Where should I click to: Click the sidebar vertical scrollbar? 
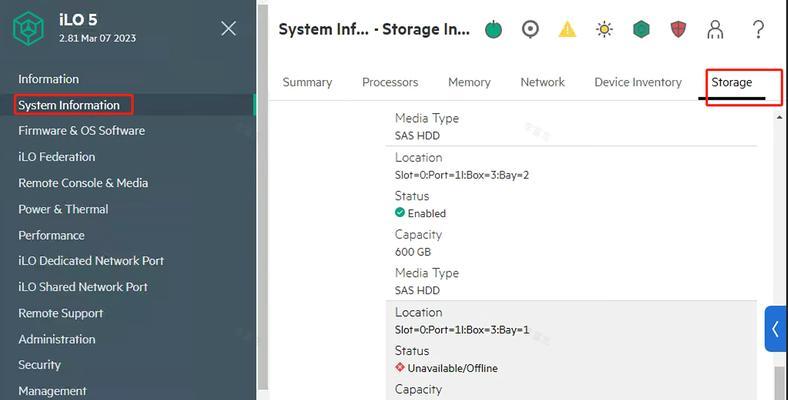(x=262, y=197)
